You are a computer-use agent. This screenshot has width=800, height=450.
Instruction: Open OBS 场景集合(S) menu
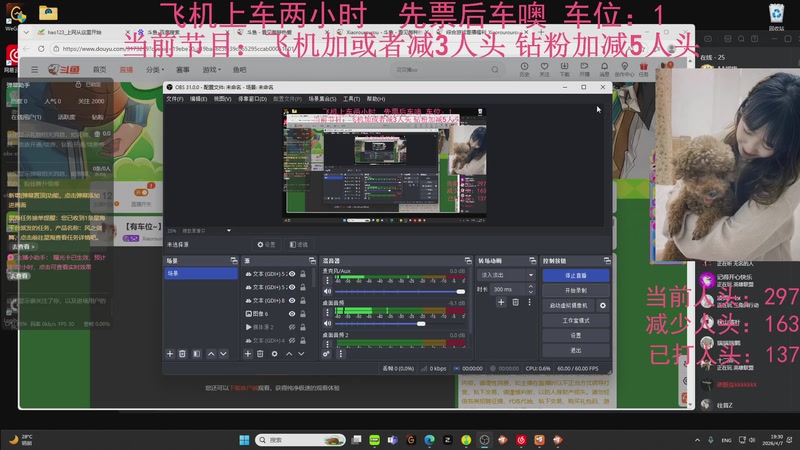(322, 99)
